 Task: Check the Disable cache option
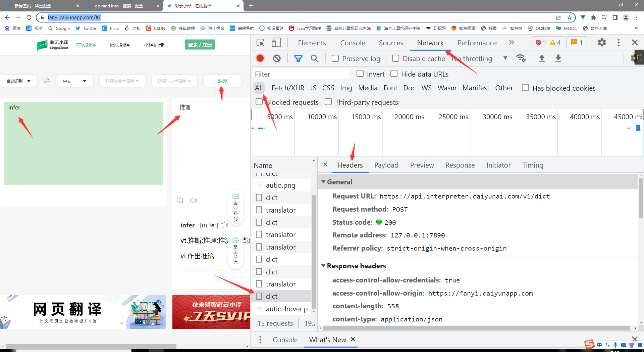[396, 58]
